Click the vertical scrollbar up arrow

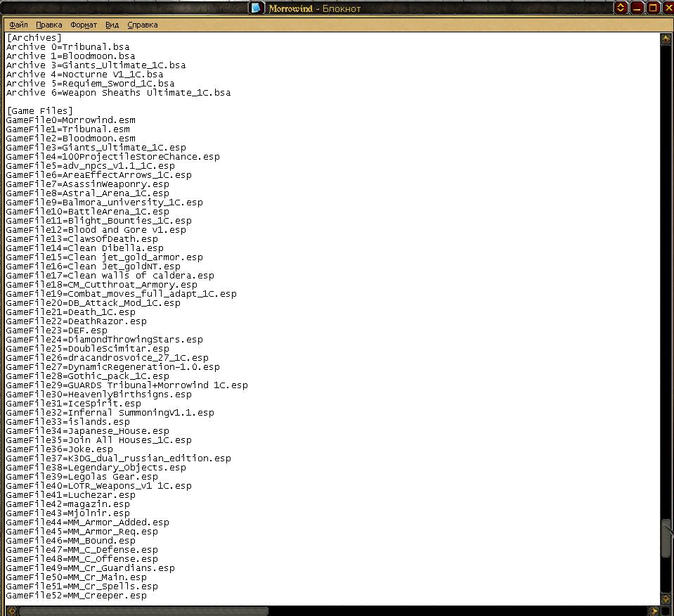point(666,39)
